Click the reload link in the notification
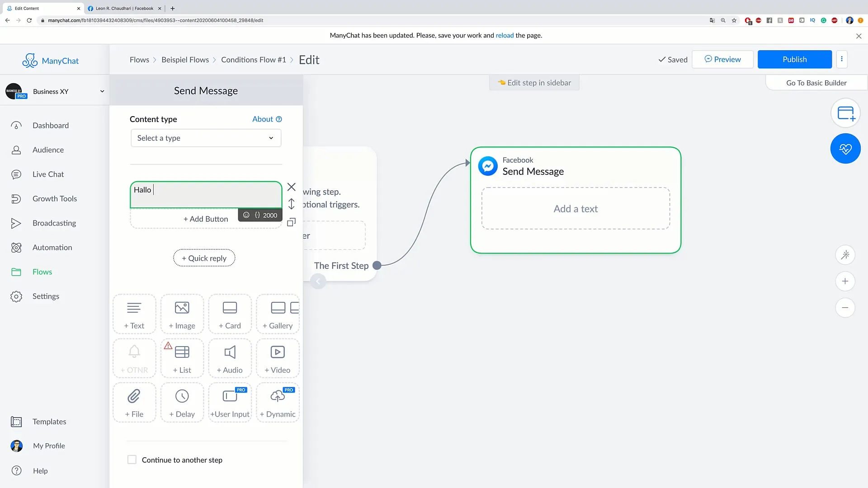 pyautogui.click(x=505, y=35)
